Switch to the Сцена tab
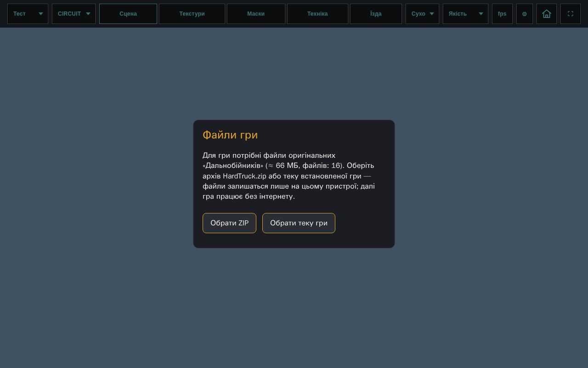Image resolution: width=588 pixels, height=368 pixels. pyautogui.click(x=128, y=14)
